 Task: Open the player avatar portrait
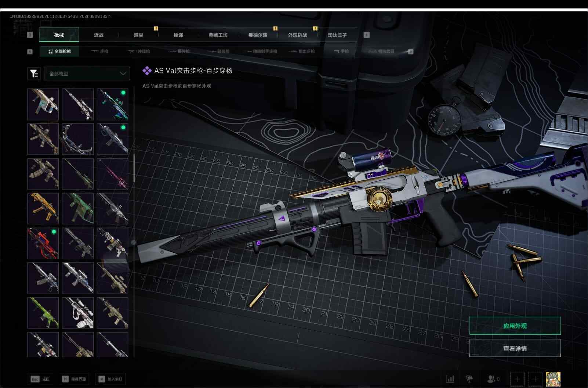pyautogui.click(x=553, y=379)
